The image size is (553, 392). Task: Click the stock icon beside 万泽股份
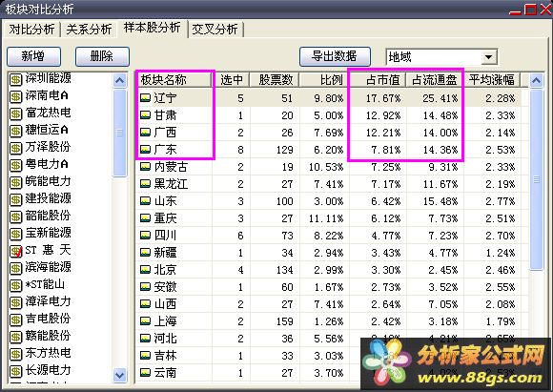coord(15,148)
